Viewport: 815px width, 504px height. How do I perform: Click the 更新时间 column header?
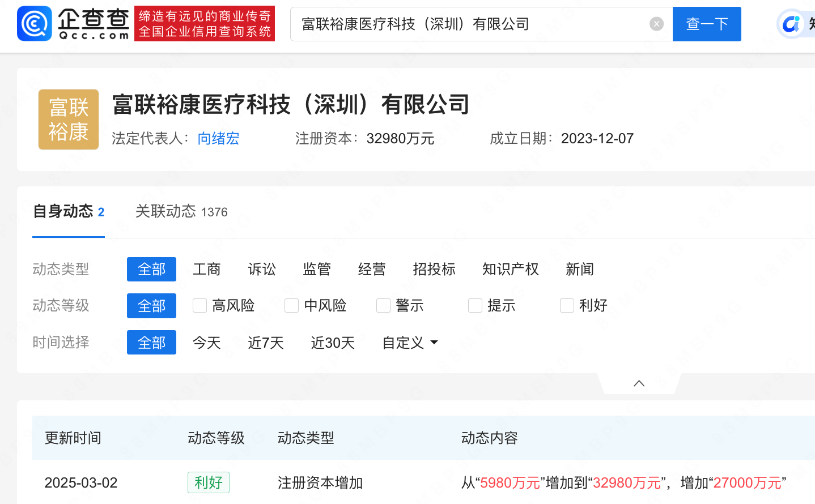click(73, 438)
